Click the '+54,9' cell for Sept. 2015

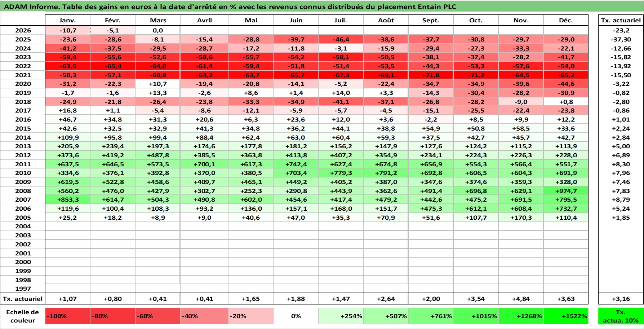tap(431, 128)
